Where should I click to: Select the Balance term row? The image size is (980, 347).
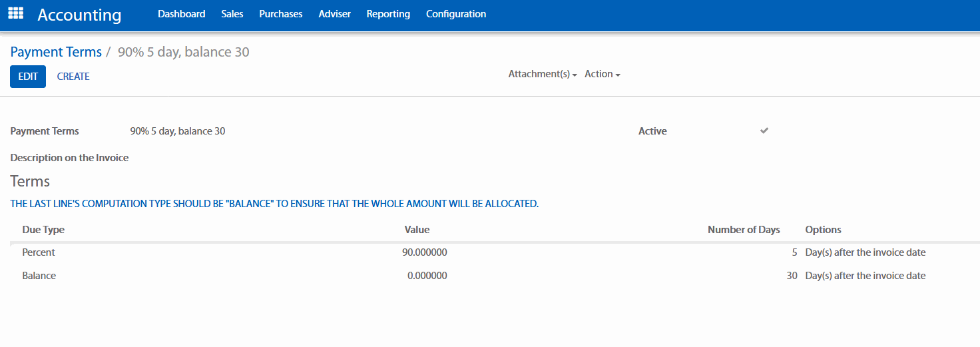pos(39,275)
